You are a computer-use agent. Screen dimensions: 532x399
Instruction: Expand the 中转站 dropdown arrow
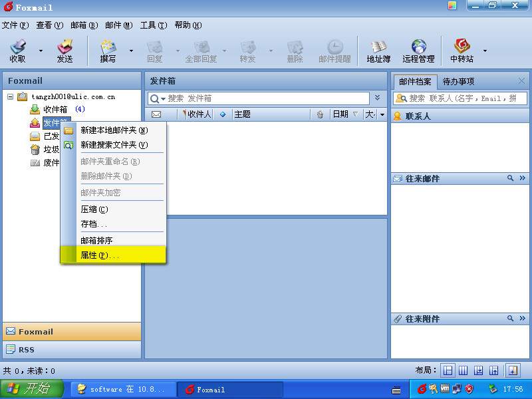(x=485, y=51)
